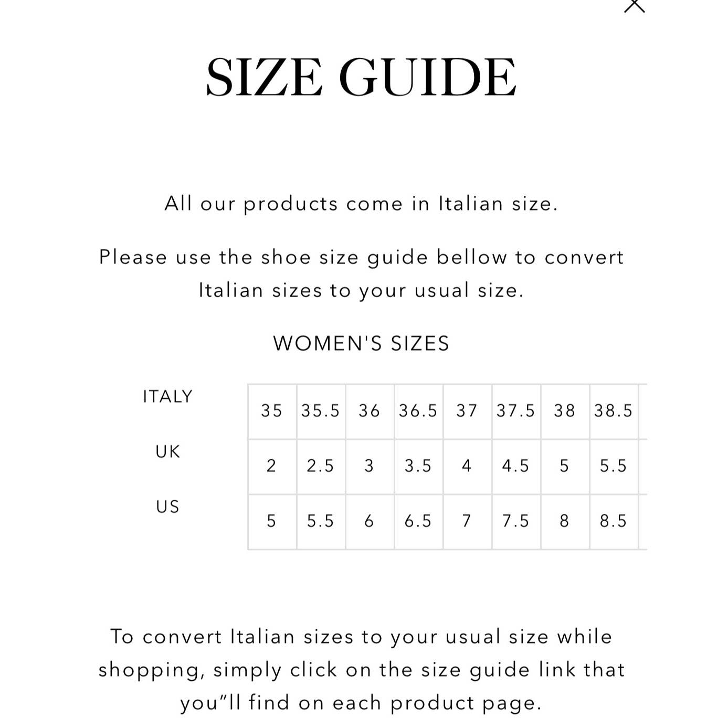728x728 pixels.
Task: Select US size 8 cell
Action: point(565,521)
